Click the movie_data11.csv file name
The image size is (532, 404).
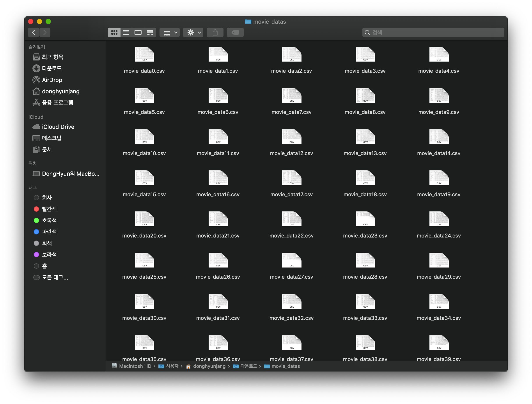click(x=218, y=153)
